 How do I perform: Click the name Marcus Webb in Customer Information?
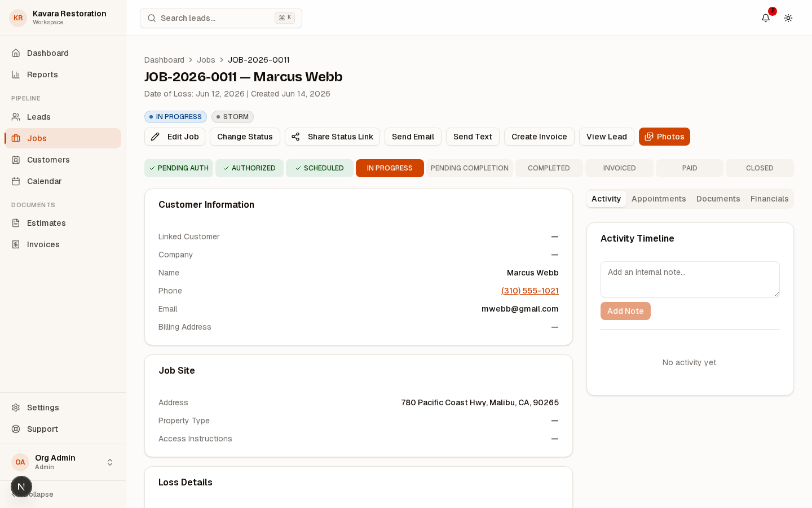click(533, 273)
